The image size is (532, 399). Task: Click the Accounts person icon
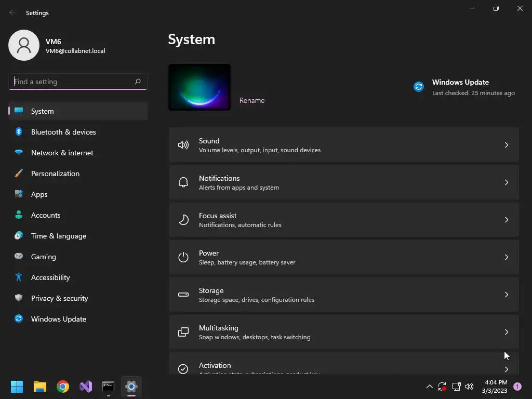pyautogui.click(x=19, y=215)
